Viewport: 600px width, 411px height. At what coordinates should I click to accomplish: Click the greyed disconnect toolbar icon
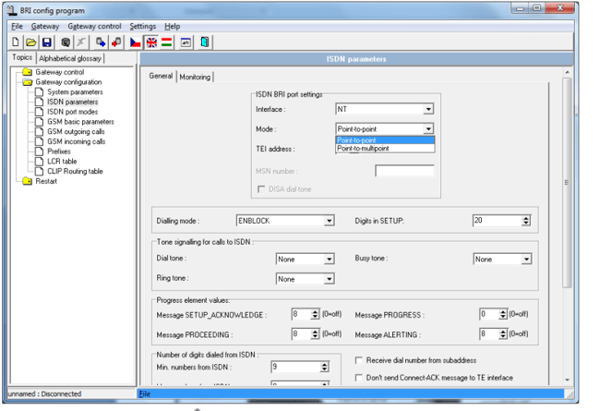point(81,42)
